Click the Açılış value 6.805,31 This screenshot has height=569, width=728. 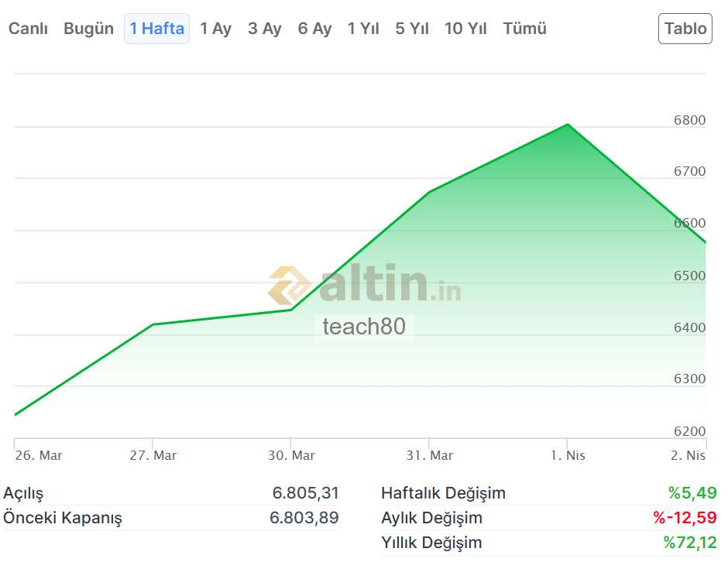(305, 493)
